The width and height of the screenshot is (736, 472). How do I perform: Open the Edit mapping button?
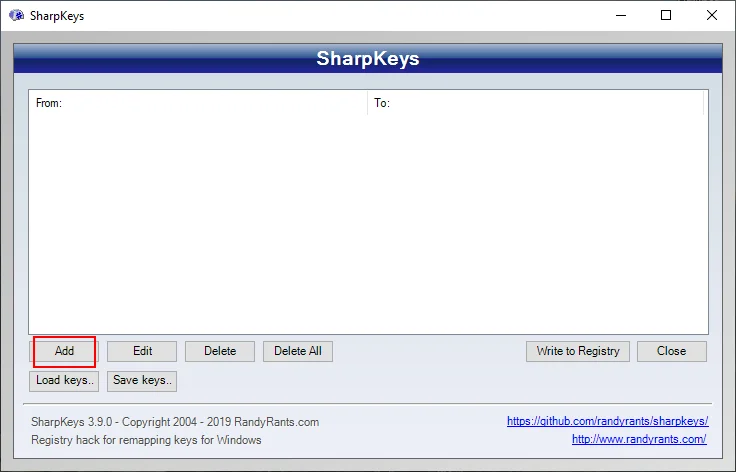tap(142, 351)
